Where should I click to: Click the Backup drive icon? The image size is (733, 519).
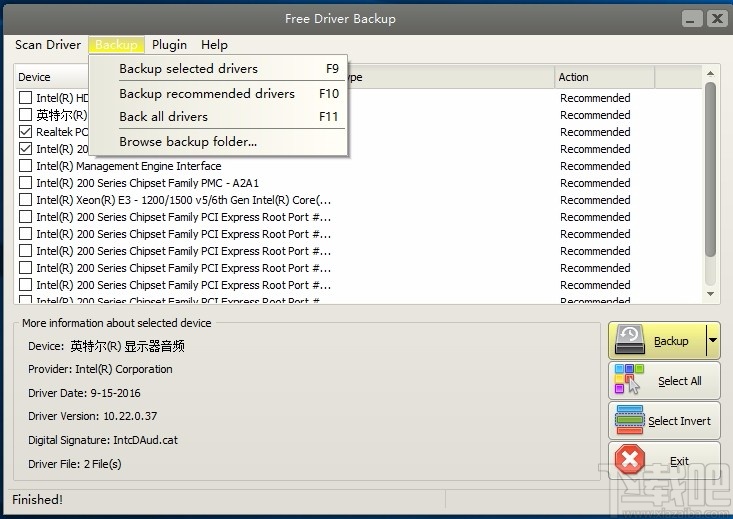pos(630,339)
